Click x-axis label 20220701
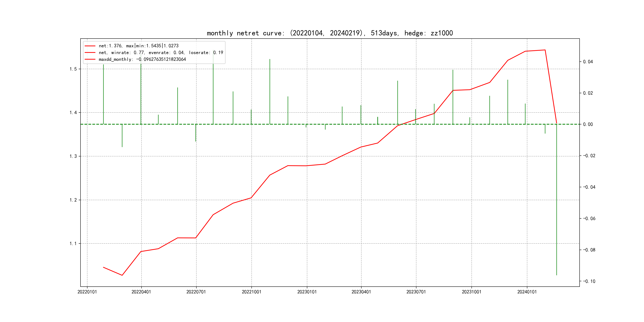 [x=196, y=292]
